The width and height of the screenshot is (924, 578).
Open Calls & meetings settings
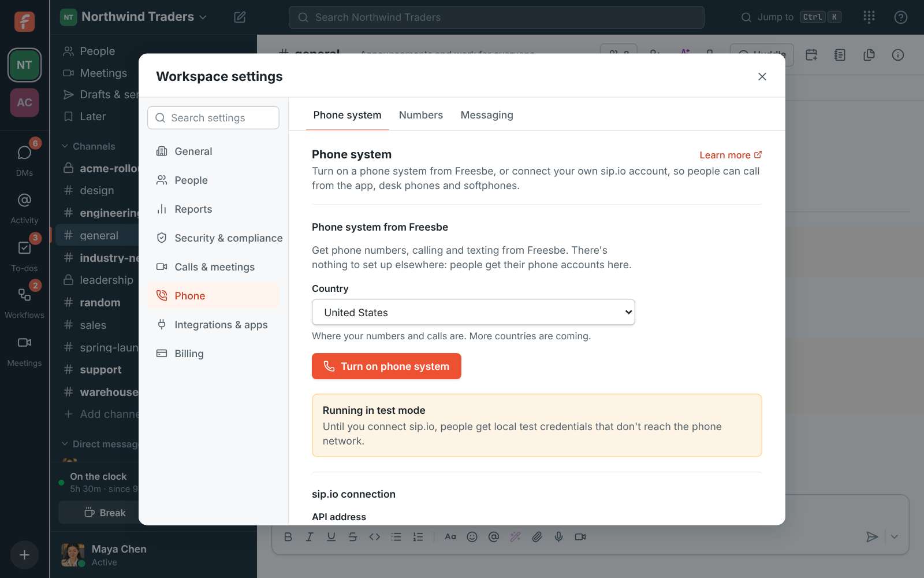tap(213, 267)
